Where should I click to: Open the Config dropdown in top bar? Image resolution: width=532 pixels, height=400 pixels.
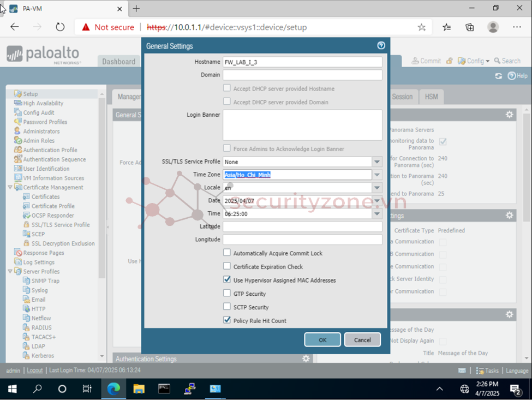click(x=474, y=61)
